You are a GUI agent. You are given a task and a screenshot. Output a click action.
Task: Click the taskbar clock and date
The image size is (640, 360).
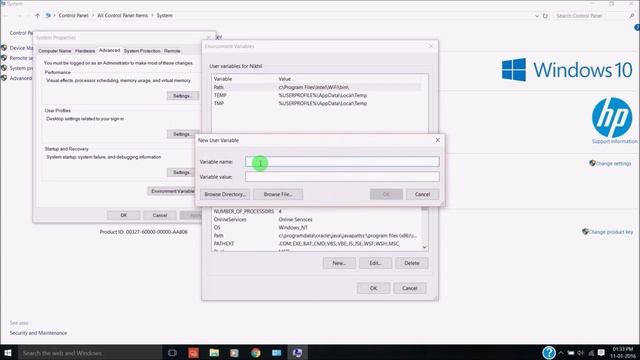623,353
